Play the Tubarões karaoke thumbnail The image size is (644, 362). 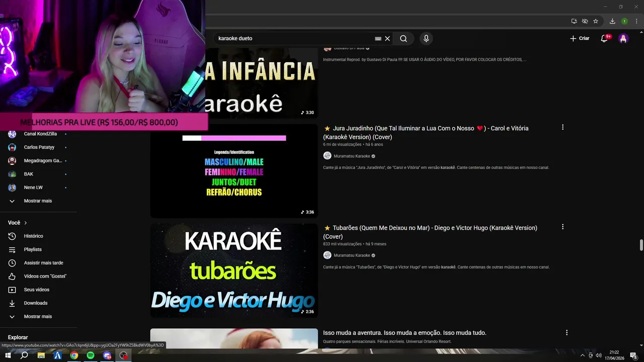click(234, 270)
